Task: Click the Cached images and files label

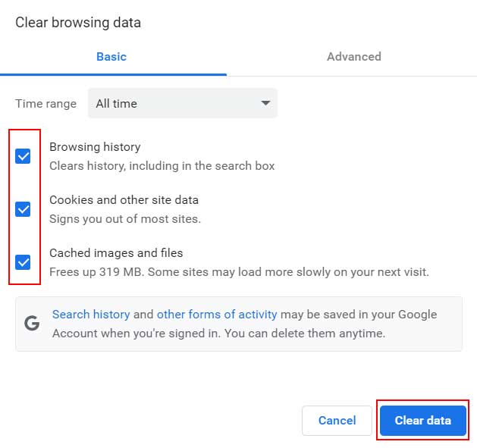Action: pos(116,252)
